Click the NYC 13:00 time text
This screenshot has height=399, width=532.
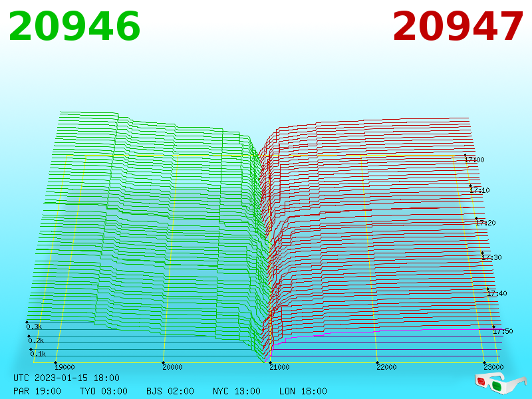(237, 391)
